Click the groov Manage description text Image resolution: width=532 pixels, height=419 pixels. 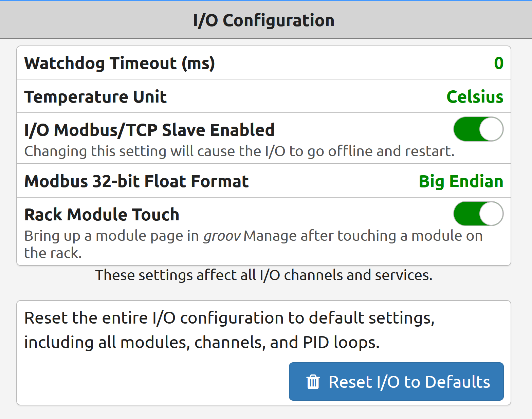click(x=253, y=244)
